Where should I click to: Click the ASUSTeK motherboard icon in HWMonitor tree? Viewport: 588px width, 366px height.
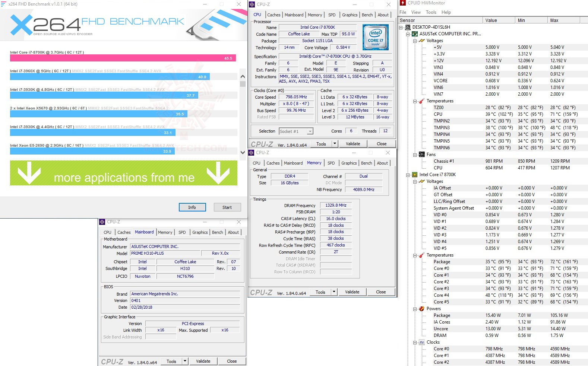tap(415, 34)
